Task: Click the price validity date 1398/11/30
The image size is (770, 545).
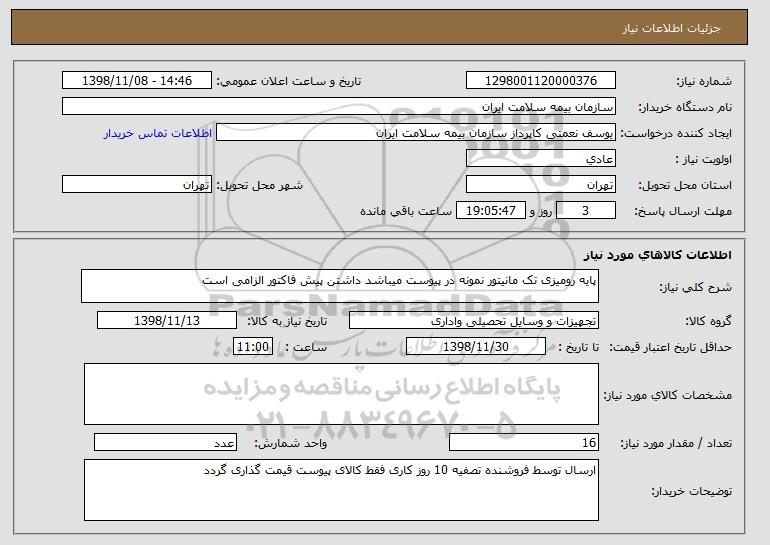Action: [x=476, y=347]
